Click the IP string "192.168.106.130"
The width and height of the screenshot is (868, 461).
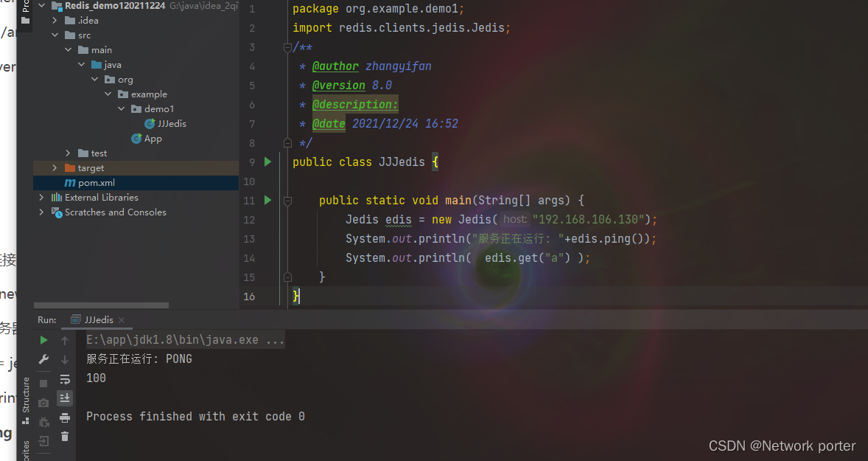pyautogui.click(x=589, y=219)
